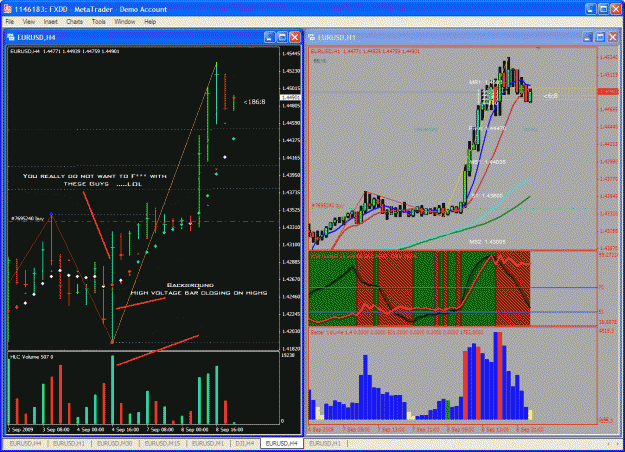The image size is (625, 452).
Task: Click the '1.45445' price on H4 price axis
Action: (x=291, y=53)
